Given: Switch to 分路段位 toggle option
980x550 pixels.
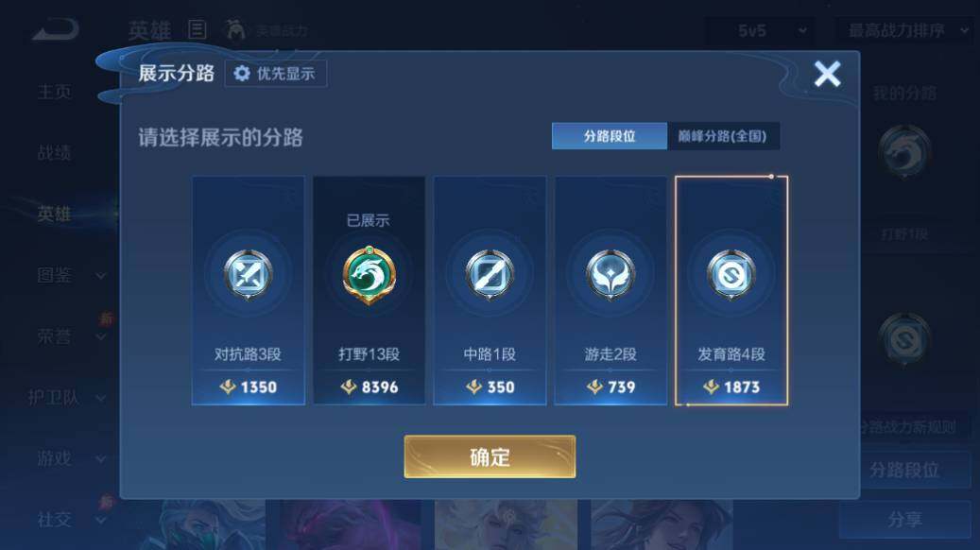Looking at the screenshot, I should pyautogui.click(x=610, y=136).
